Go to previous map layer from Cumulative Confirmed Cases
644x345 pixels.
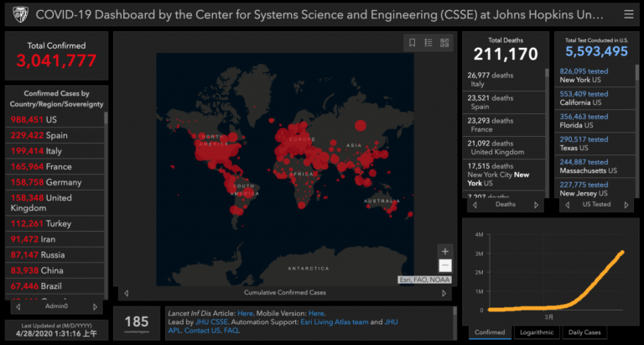pos(126,293)
